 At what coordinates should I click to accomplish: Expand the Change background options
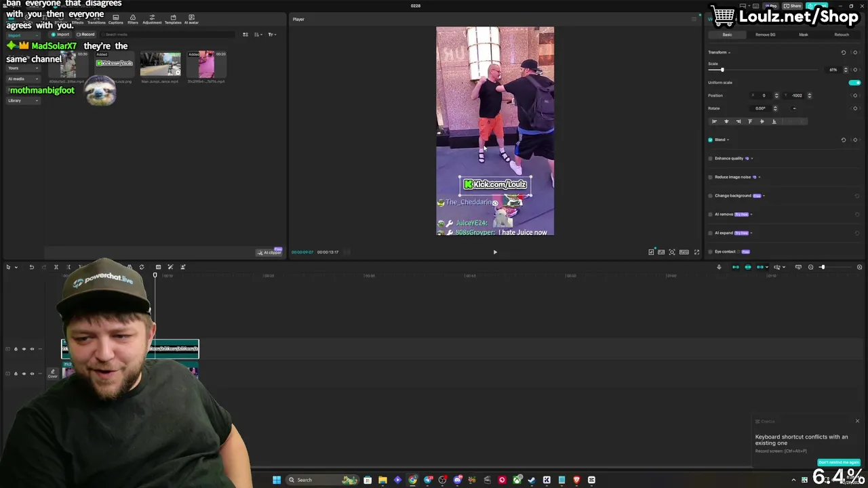764,196
